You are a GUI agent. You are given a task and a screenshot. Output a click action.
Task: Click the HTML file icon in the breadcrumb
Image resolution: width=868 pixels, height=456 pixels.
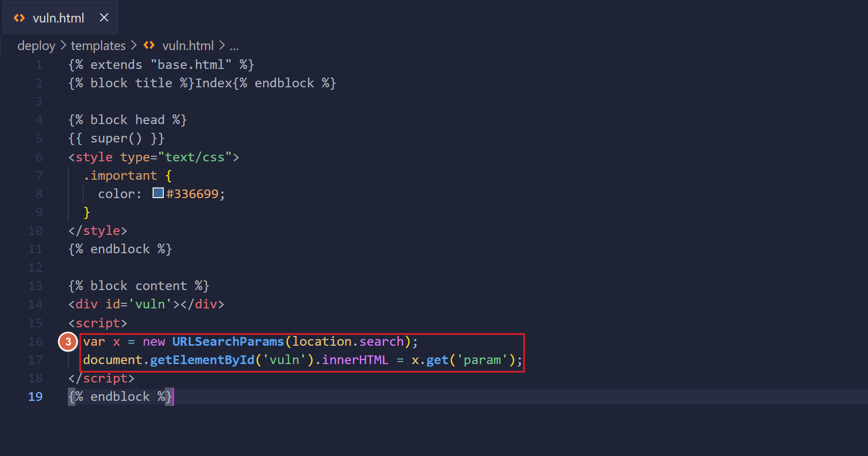[x=149, y=45]
